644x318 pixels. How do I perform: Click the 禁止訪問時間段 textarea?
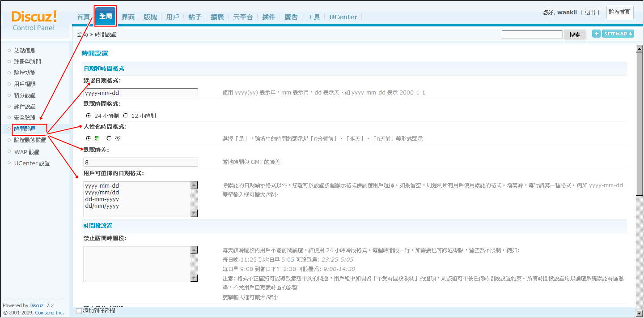tap(137, 264)
